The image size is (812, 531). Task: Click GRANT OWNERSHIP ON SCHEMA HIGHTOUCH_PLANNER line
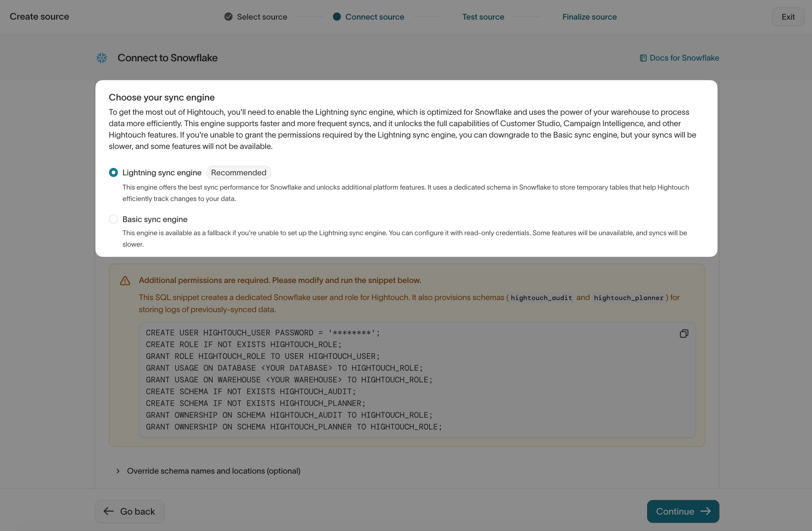click(294, 427)
